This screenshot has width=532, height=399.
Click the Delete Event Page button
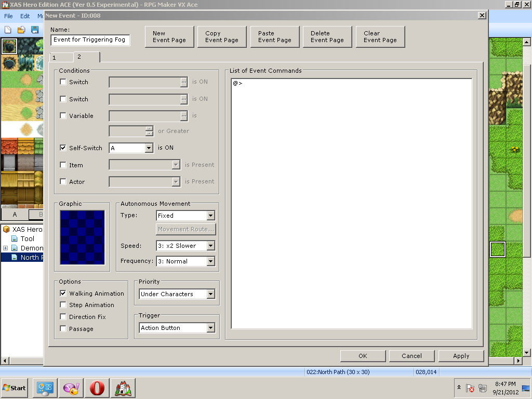(327, 36)
